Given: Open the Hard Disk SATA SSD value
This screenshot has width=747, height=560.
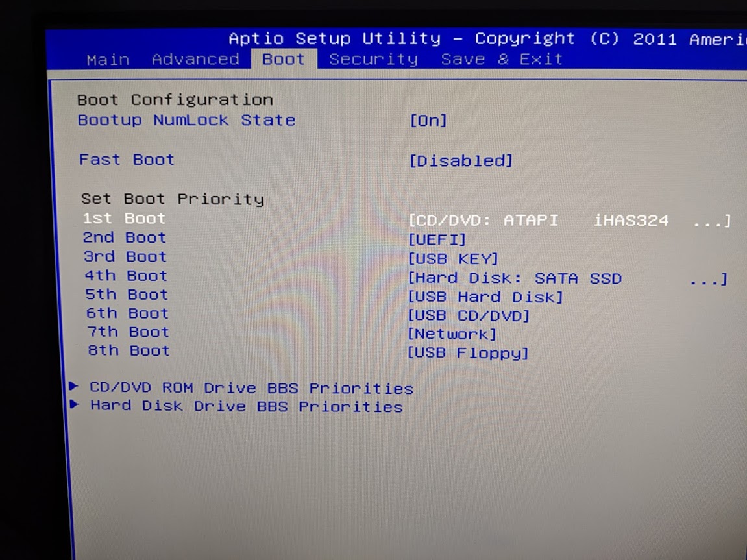Looking at the screenshot, I should coord(567,278).
